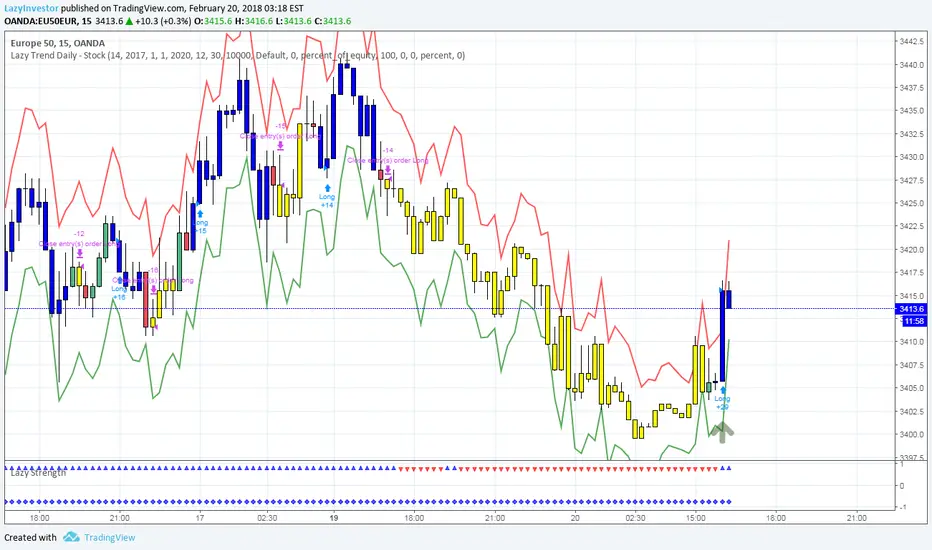Click the 3400.0 price axis label
932x550 pixels.
click(912, 435)
